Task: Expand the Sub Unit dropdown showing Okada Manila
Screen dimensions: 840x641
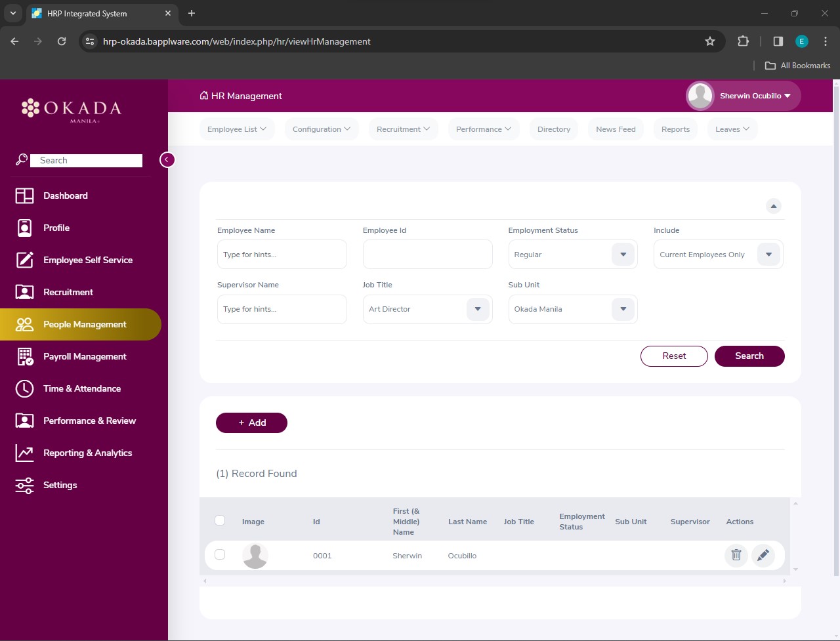Action: (x=623, y=309)
